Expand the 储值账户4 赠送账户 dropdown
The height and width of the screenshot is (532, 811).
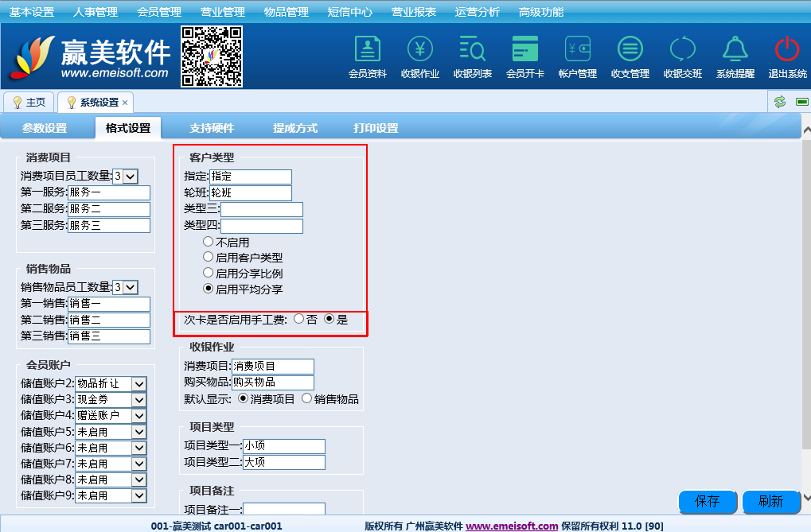click(139, 416)
